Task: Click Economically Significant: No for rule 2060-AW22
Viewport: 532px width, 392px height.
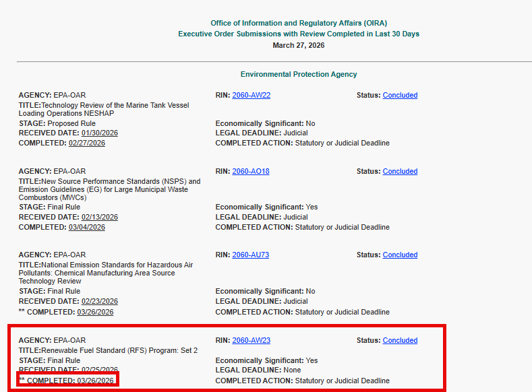Action: [x=265, y=123]
